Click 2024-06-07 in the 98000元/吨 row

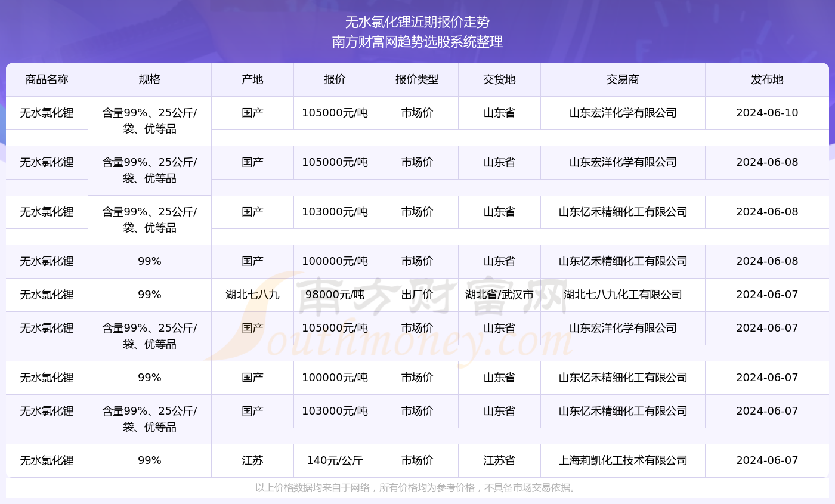click(767, 295)
